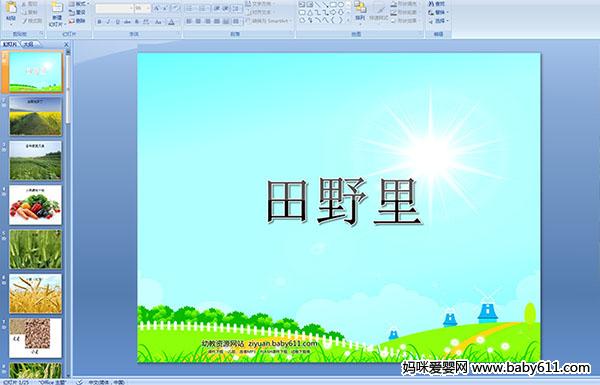The image size is (600, 385).
Task: Toggle Underline formatting
Action: click(x=117, y=22)
